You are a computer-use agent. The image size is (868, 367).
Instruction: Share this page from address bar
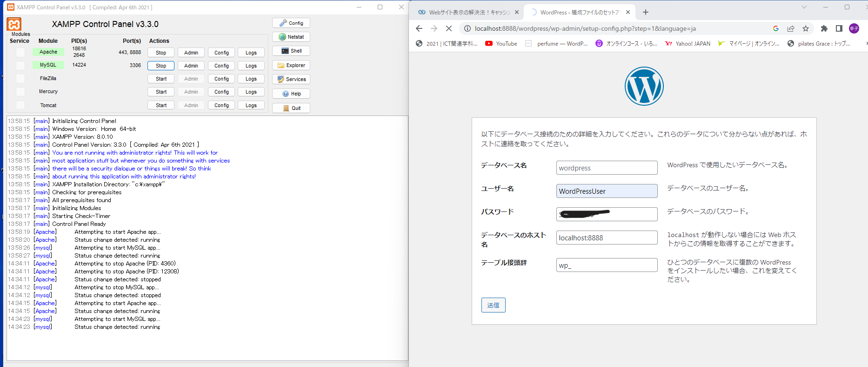pos(791,28)
